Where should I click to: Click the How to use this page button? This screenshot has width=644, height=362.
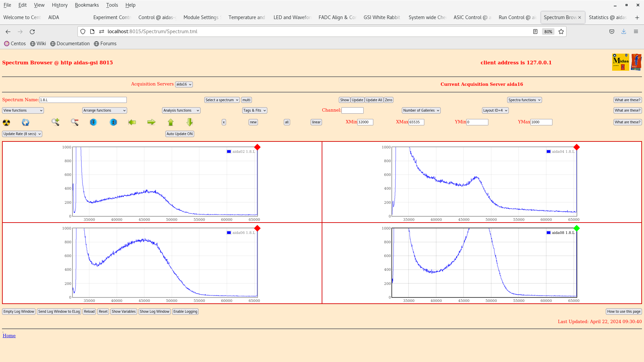coord(624,311)
